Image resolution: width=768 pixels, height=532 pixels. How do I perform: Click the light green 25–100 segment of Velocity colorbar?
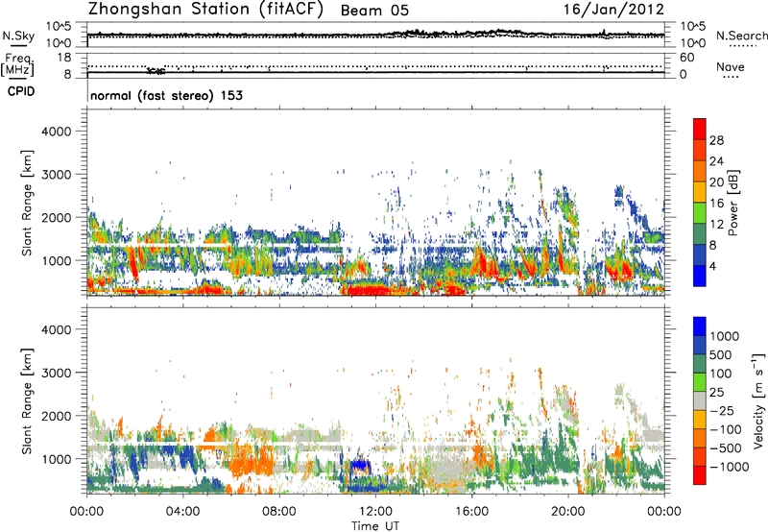coord(700,383)
